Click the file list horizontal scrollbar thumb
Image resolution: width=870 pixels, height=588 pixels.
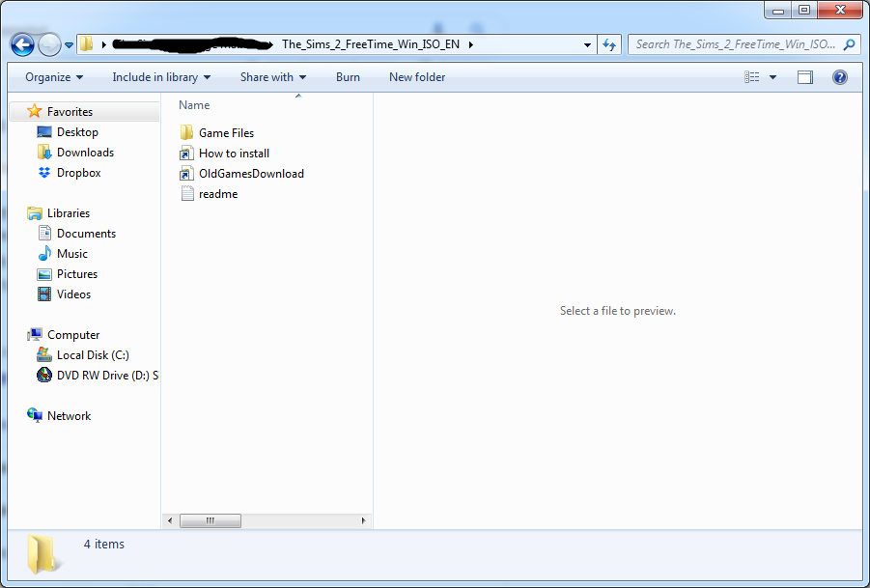tap(210, 520)
